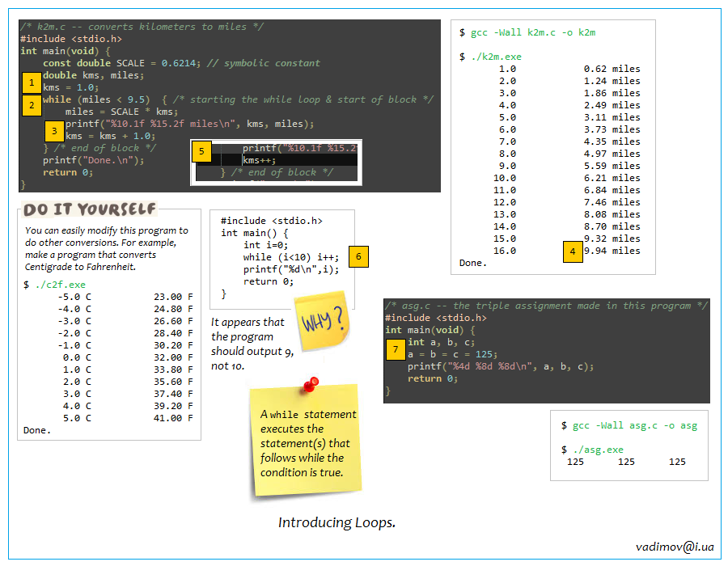Click the '6.21 miles' output value
This screenshot has width=728, height=566.
click(612, 178)
